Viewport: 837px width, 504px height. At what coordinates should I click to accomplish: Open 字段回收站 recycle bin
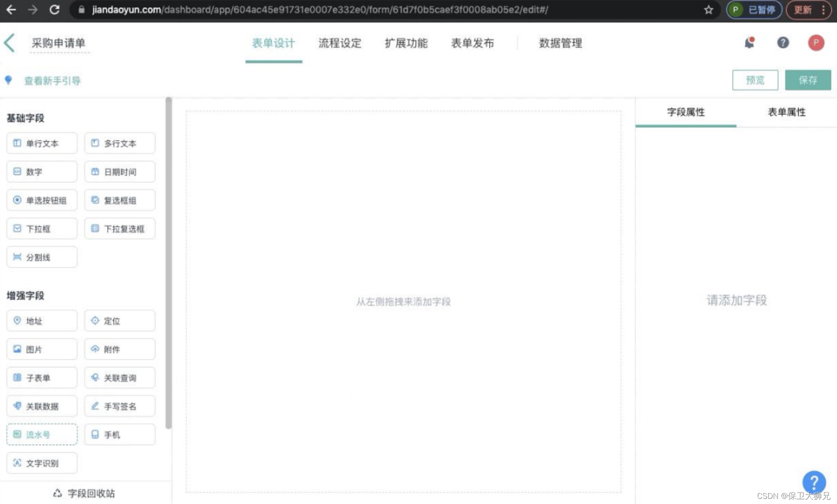click(84, 493)
